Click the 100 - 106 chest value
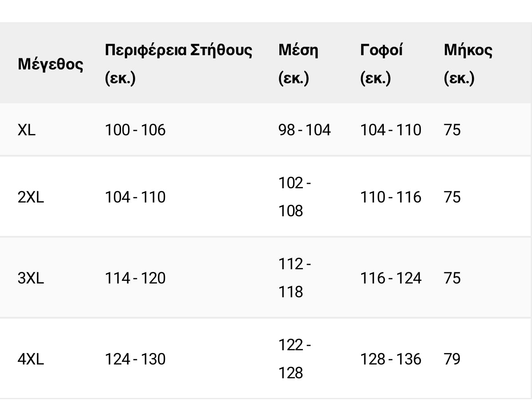The width and height of the screenshot is (532, 417). (135, 130)
